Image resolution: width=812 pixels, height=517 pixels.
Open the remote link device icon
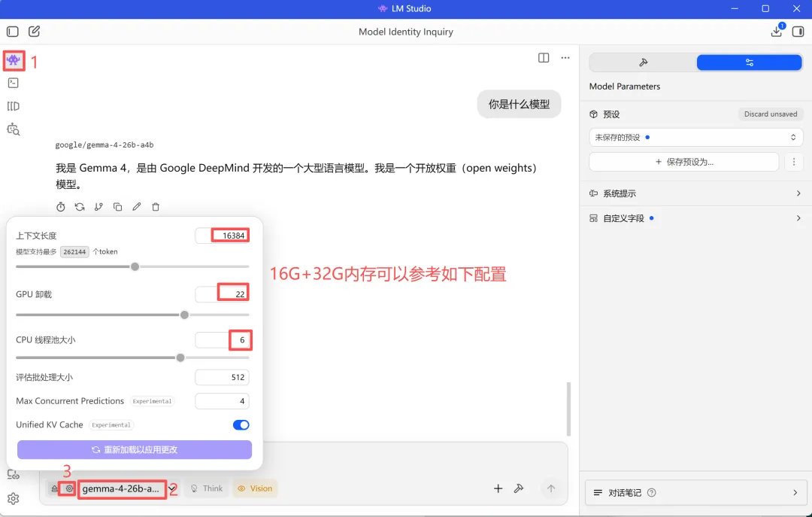point(14,474)
